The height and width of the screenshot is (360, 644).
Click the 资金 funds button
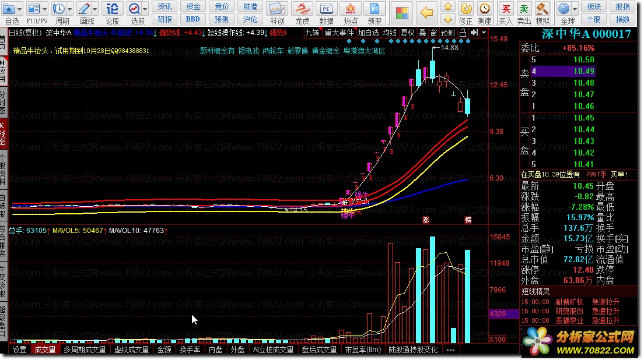coord(193,6)
